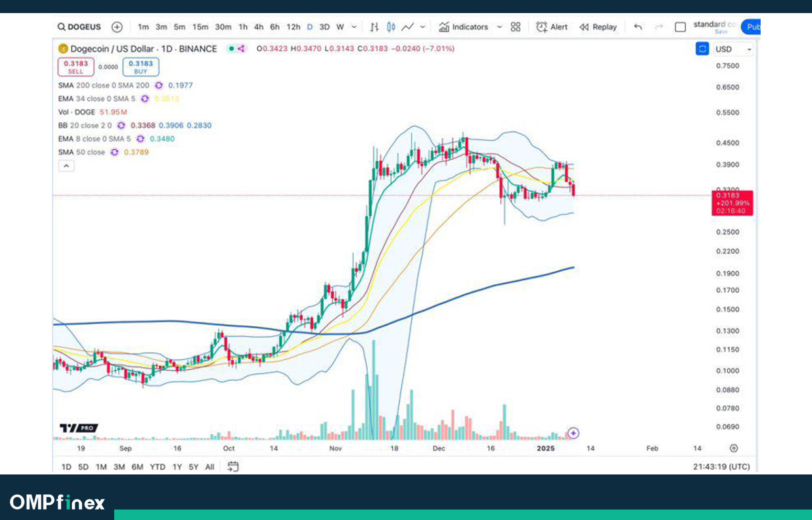This screenshot has width=812, height=520.
Task: Select the 4h timeframe
Action: [x=259, y=27]
